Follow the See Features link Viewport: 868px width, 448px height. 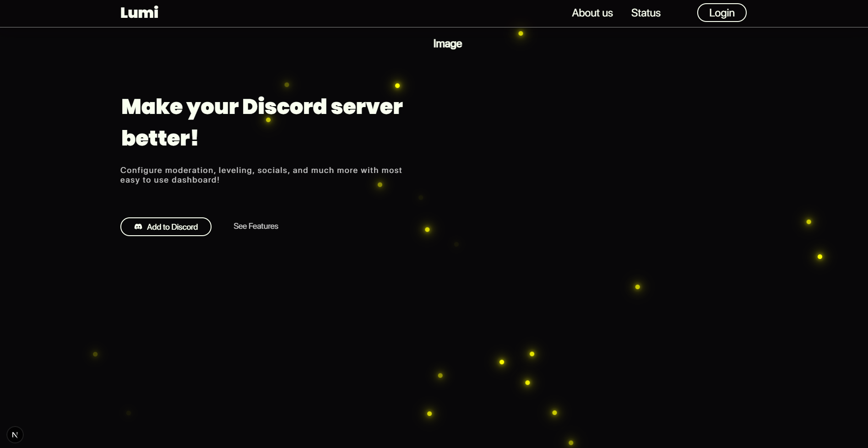pos(255,226)
